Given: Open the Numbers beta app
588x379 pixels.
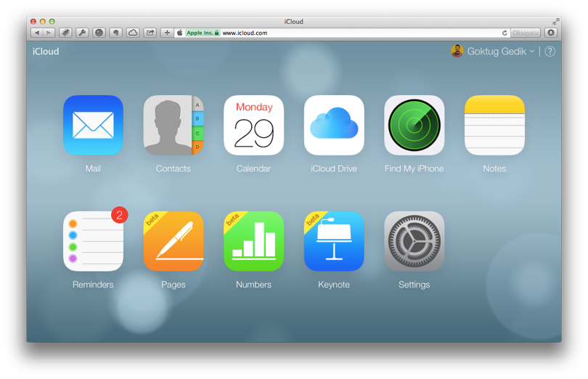Looking at the screenshot, I should click(x=253, y=241).
